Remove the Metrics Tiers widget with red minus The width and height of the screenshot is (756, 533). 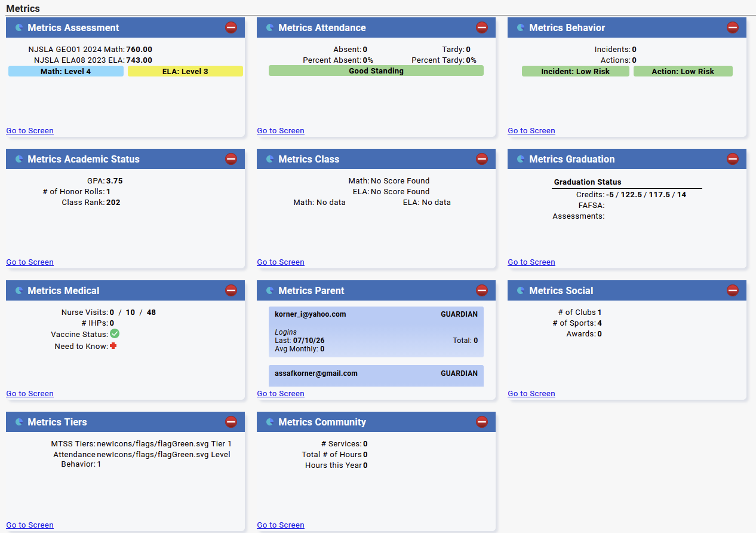pyautogui.click(x=231, y=422)
